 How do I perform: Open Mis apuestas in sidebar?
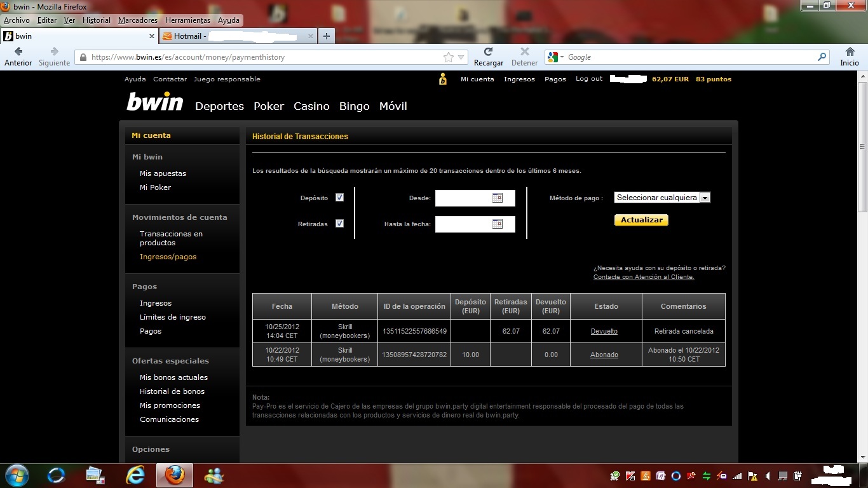click(163, 173)
